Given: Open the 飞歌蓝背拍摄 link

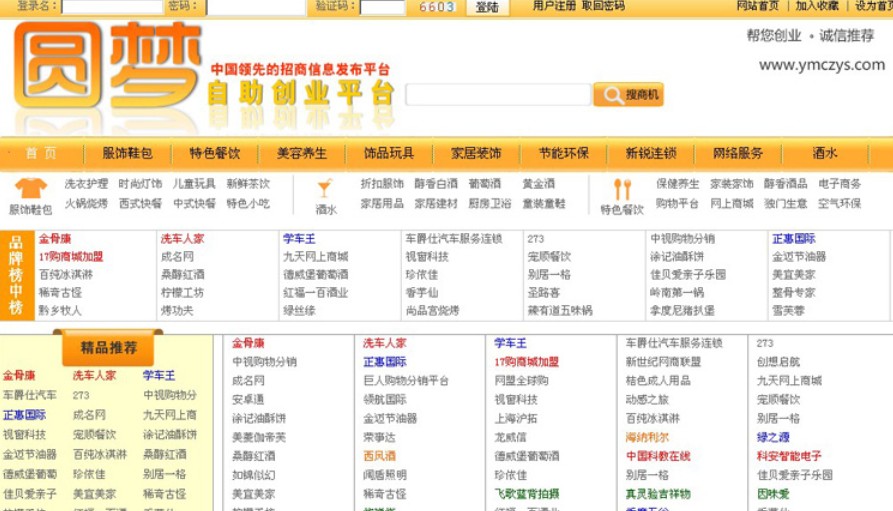Looking at the screenshot, I should [527, 494].
